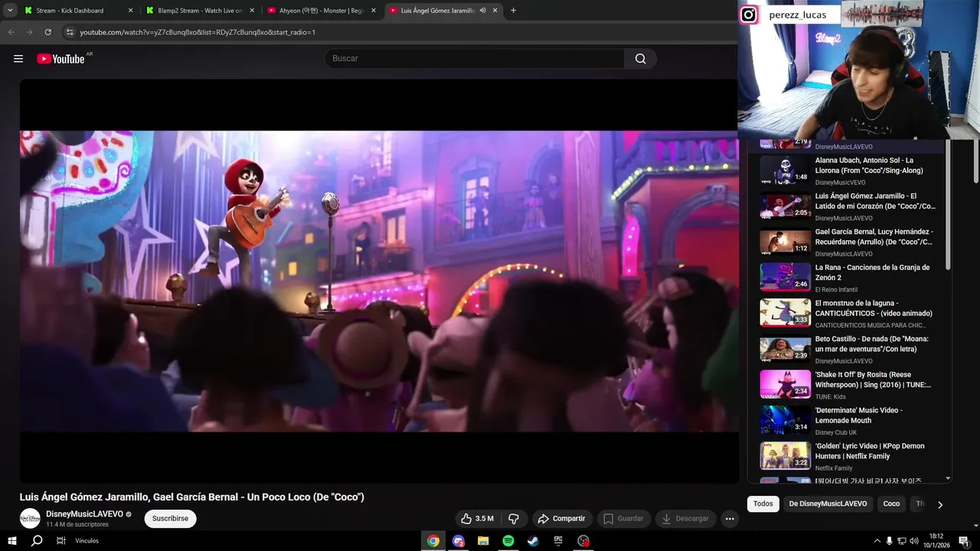The width and height of the screenshot is (980, 551).
Task: Show hidden system tray icons
Action: 877,541
